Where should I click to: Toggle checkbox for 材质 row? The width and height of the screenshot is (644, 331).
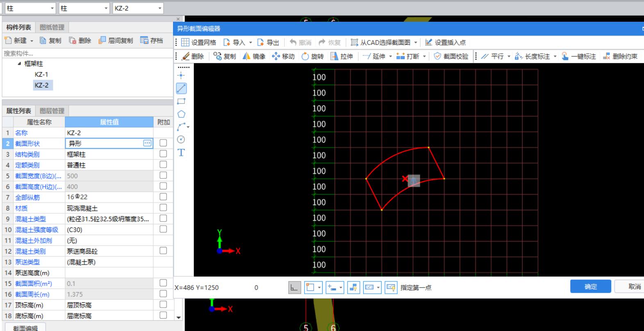[163, 208]
